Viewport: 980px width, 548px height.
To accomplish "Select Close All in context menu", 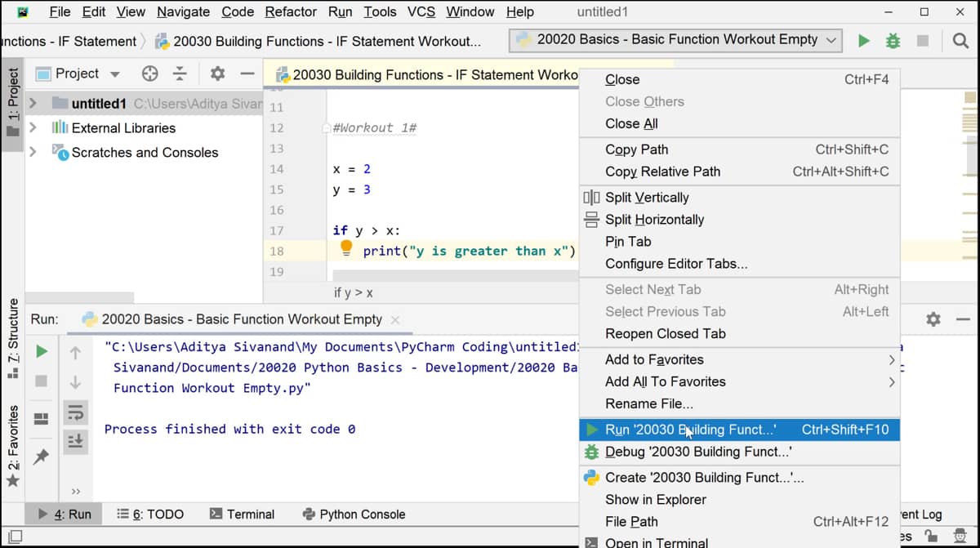I will click(740, 124).
